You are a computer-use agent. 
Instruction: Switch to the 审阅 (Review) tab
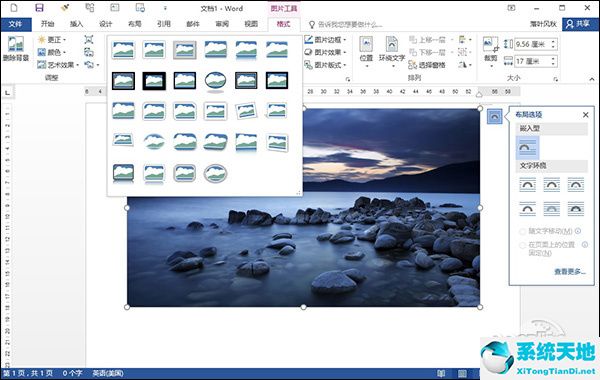pos(222,24)
